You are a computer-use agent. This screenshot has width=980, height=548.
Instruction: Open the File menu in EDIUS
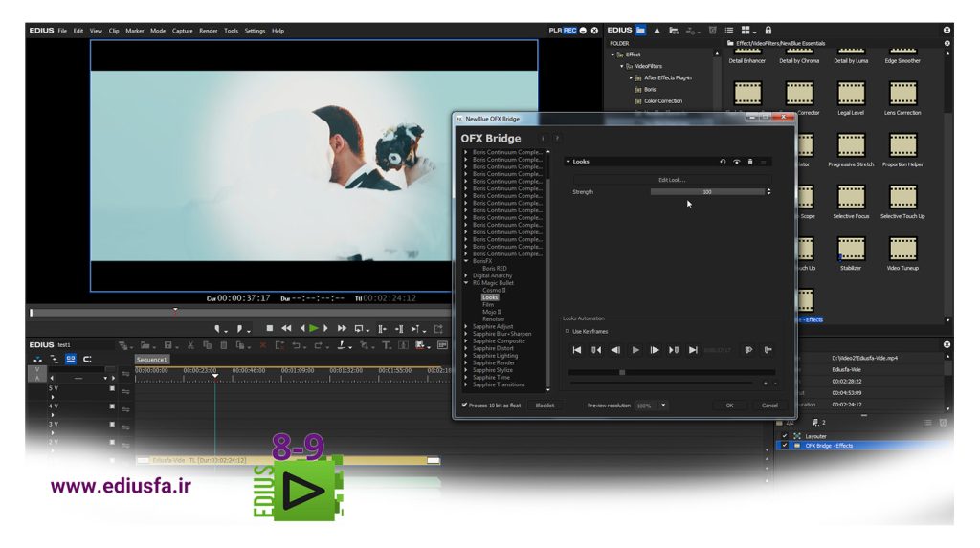pyautogui.click(x=62, y=31)
